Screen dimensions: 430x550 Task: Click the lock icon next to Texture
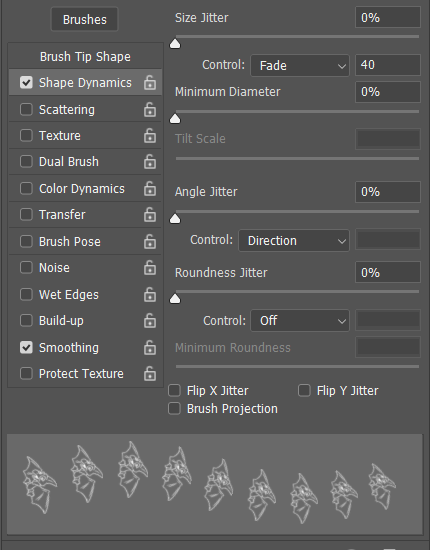150,136
